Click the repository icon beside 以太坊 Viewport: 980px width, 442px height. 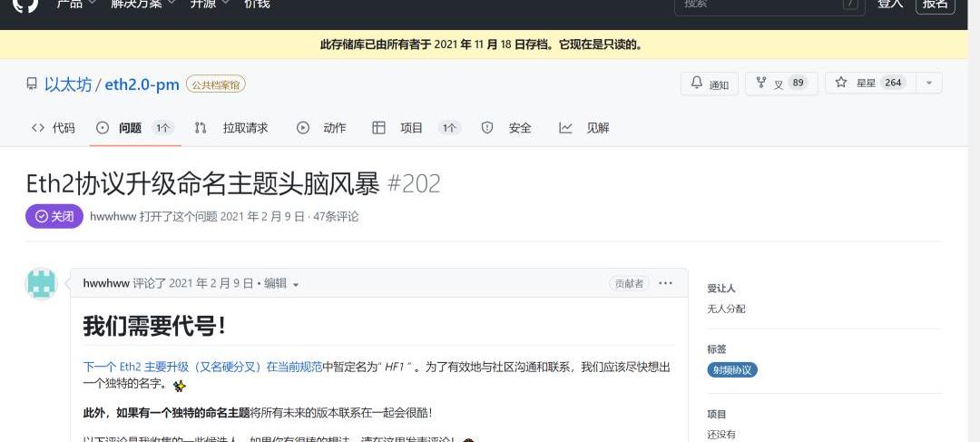(31, 83)
